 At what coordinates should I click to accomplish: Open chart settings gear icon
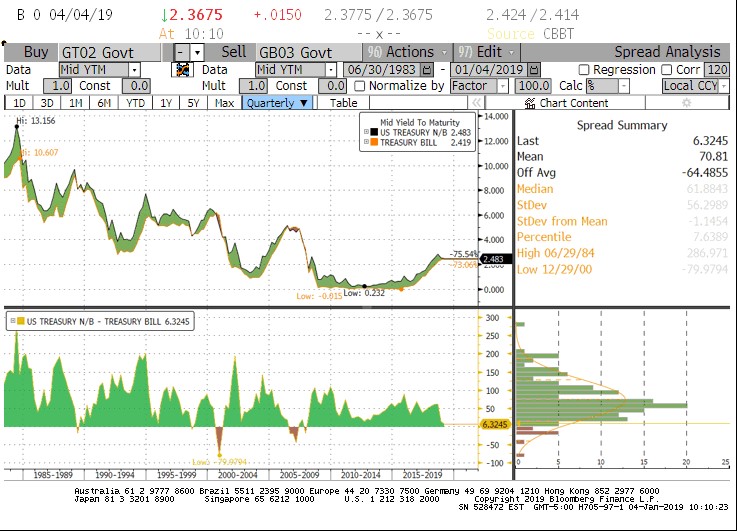tap(686, 103)
